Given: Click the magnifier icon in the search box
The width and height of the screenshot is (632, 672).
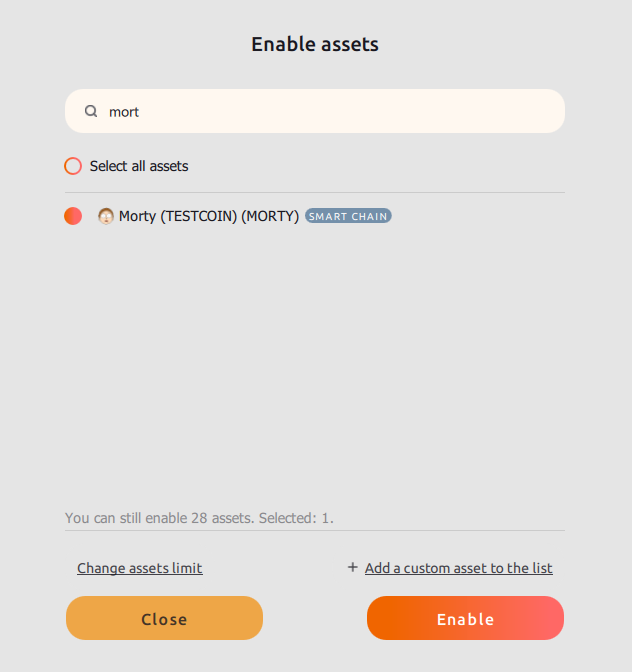Looking at the screenshot, I should point(91,112).
